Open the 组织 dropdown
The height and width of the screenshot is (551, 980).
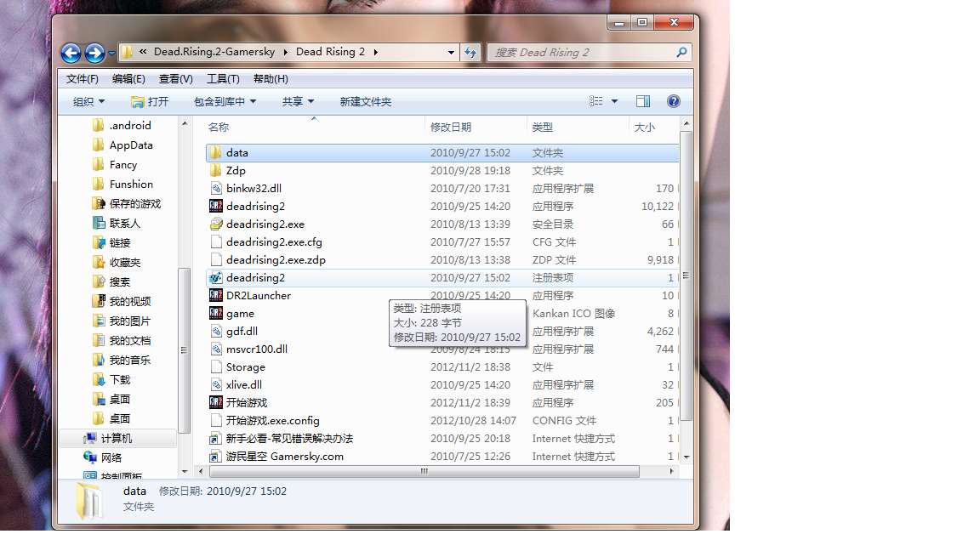88,101
